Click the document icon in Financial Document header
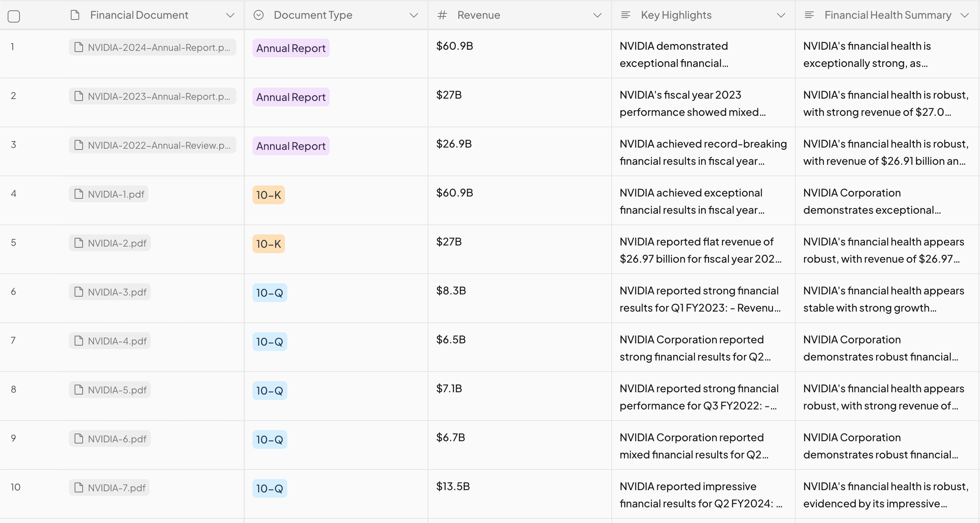 [x=75, y=15]
